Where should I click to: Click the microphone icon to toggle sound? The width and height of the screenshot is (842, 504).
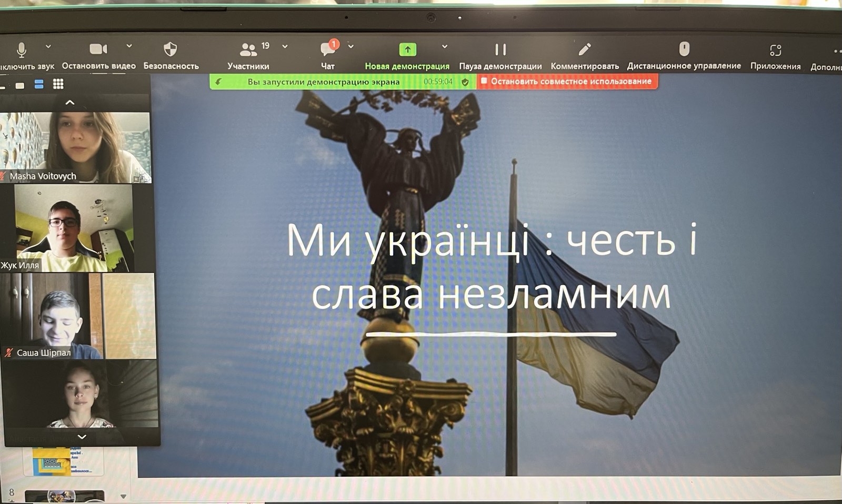(x=22, y=50)
